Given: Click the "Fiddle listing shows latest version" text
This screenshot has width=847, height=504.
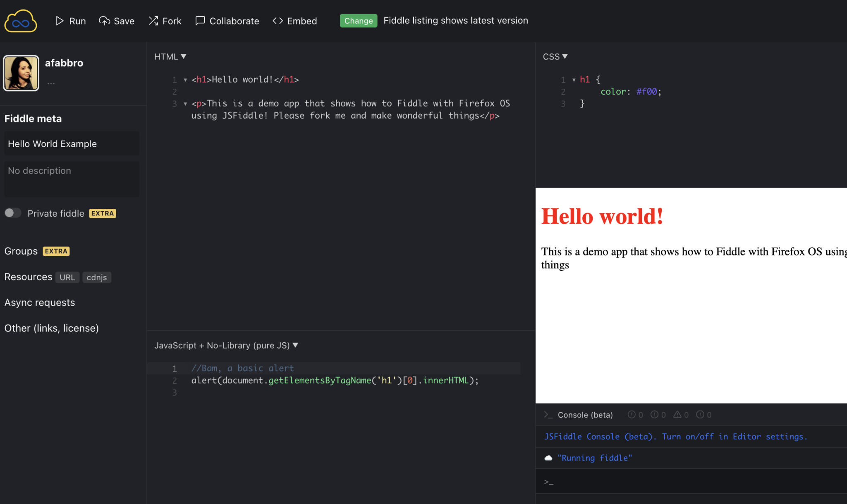Looking at the screenshot, I should pyautogui.click(x=456, y=20).
